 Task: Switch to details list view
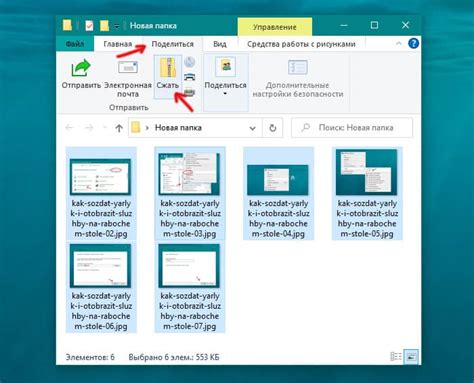[x=396, y=356]
